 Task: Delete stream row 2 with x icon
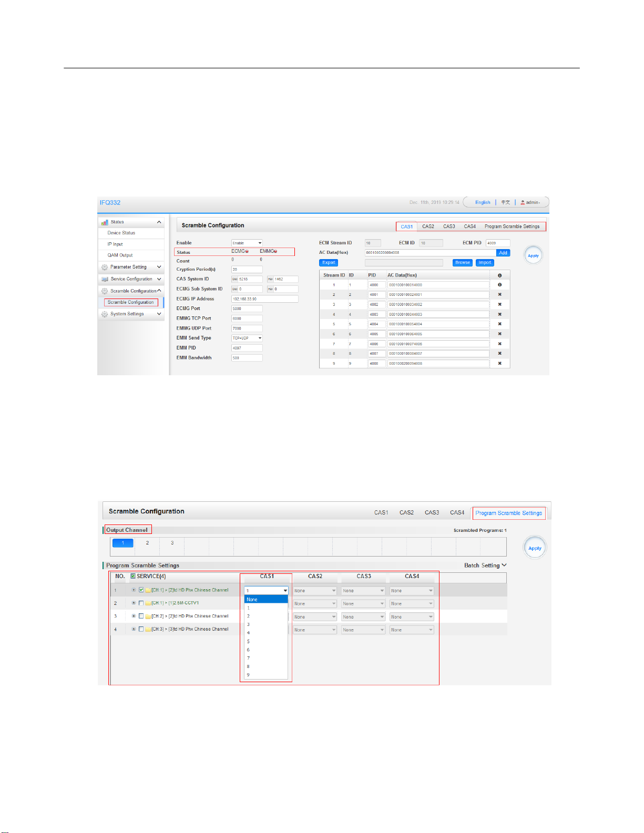pos(499,294)
